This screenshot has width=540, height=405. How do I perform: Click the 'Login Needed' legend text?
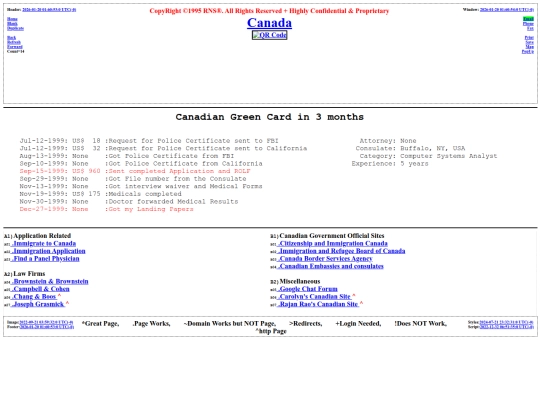click(358, 323)
